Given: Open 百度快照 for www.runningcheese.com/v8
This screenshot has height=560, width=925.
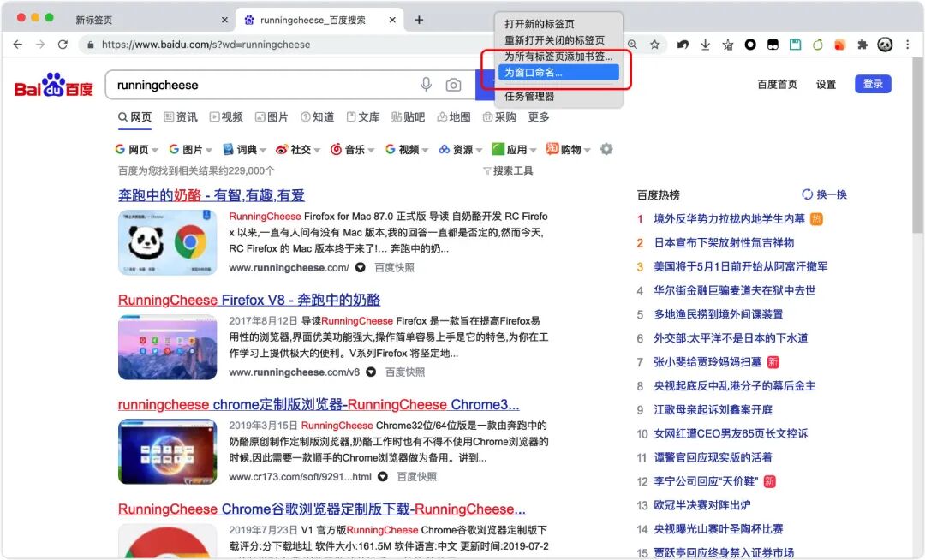Looking at the screenshot, I should 404,372.
